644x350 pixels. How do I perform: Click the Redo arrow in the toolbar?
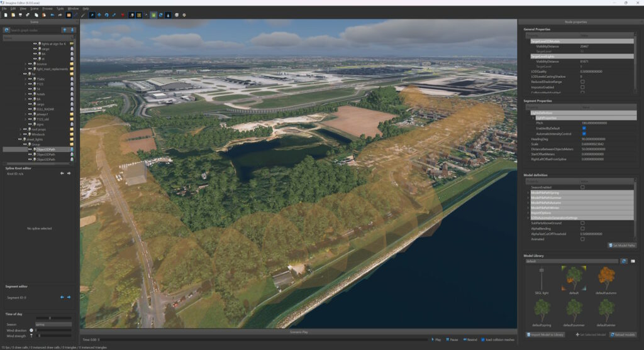click(60, 15)
